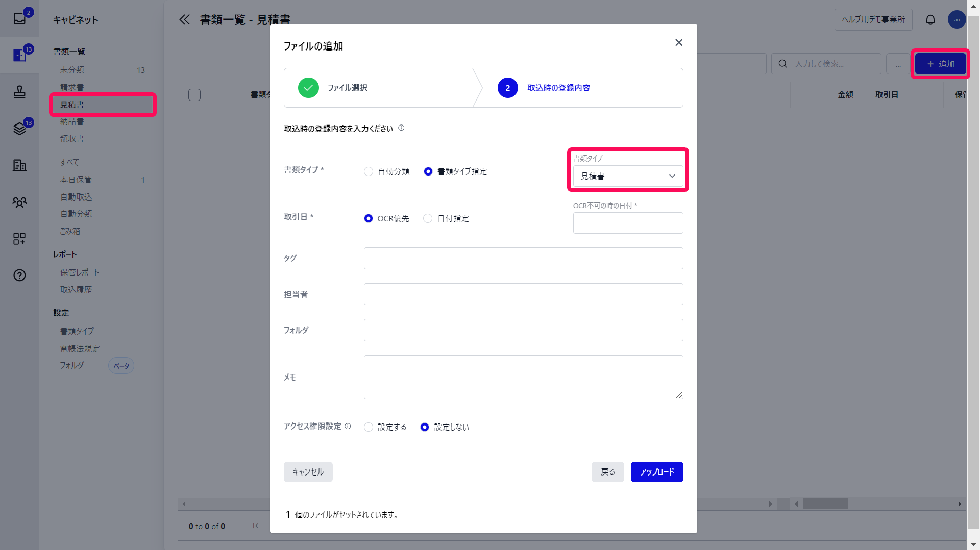Focus the メモ text area
980x550 pixels.
[x=523, y=377]
